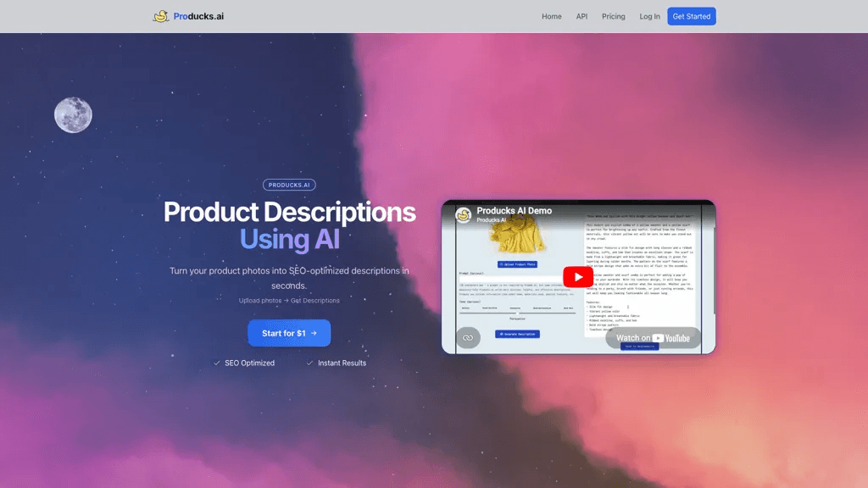
Task: Click the Instant Results checkmark icon
Action: [x=310, y=363]
